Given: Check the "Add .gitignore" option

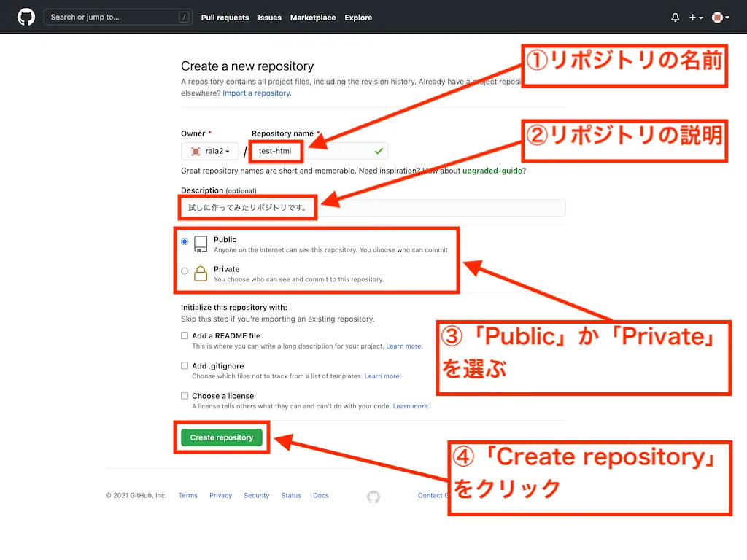Looking at the screenshot, I should click(x=185, y=365).
